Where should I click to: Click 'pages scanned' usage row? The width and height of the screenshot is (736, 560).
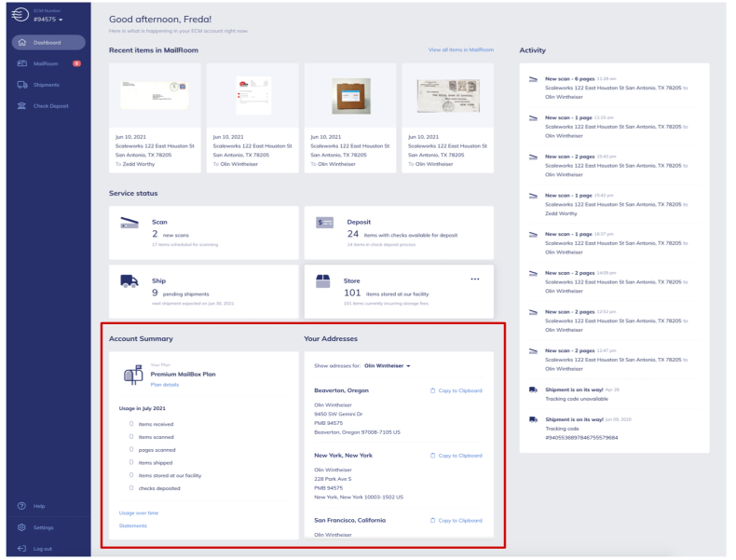pos(152,450)
